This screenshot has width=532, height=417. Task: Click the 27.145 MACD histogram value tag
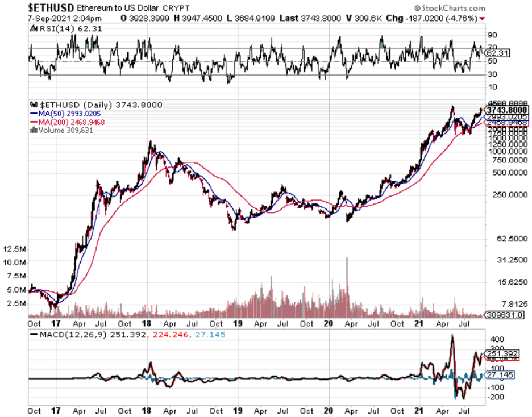click(500, 376)
